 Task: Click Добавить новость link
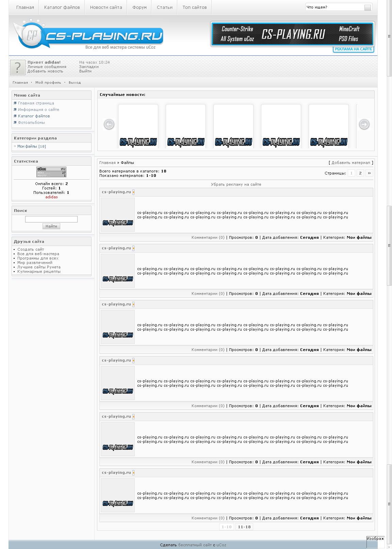pos(45,71)
